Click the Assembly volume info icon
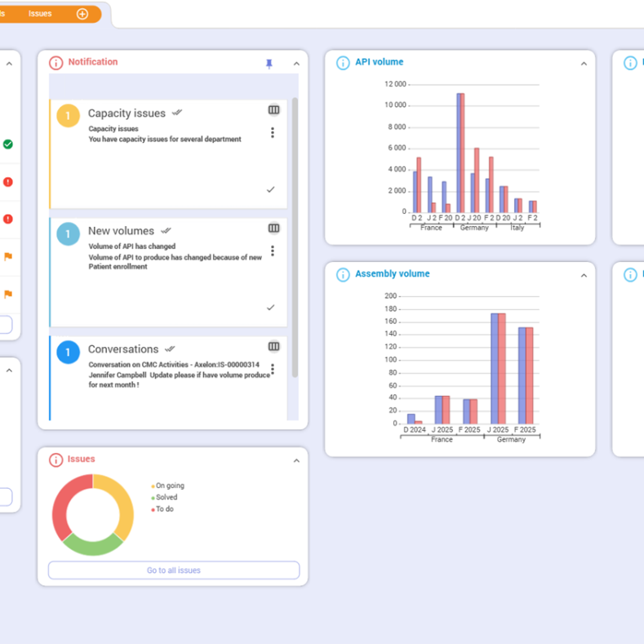 click(343, 275)
